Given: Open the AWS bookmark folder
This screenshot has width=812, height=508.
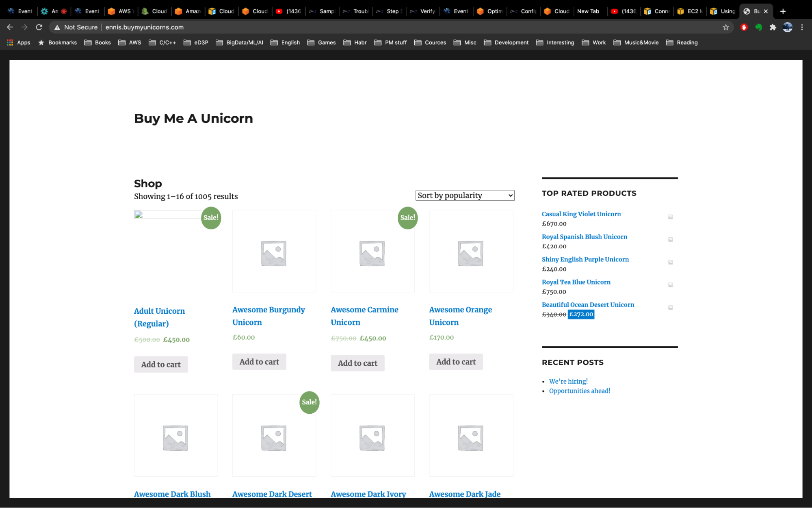Looking at the screenshot, I should [x=130, y=43].
